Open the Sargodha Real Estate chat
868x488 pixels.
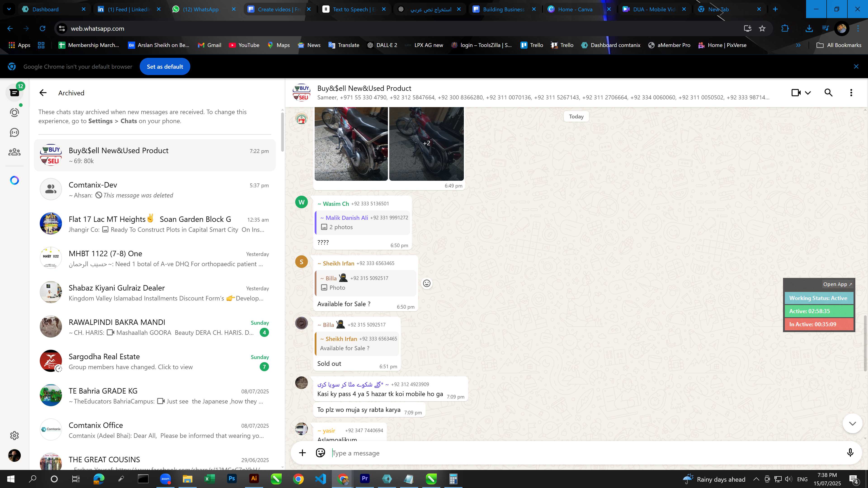[x=155, y=361]
